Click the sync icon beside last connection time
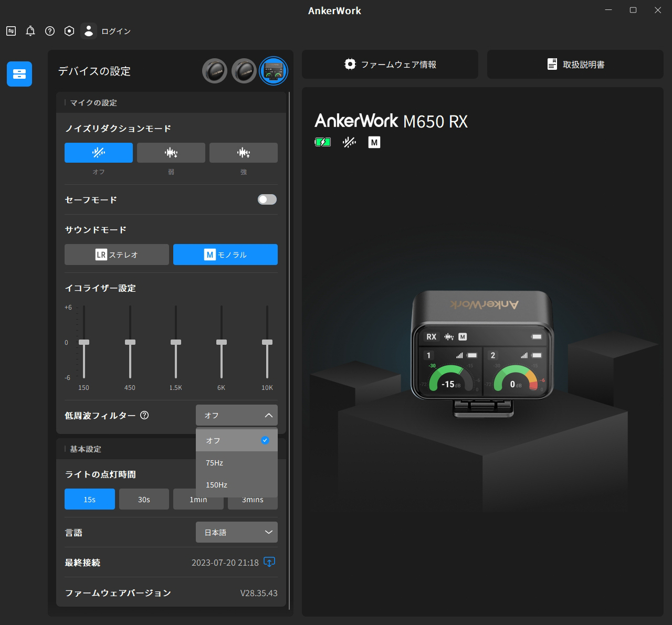 point(269,562)
